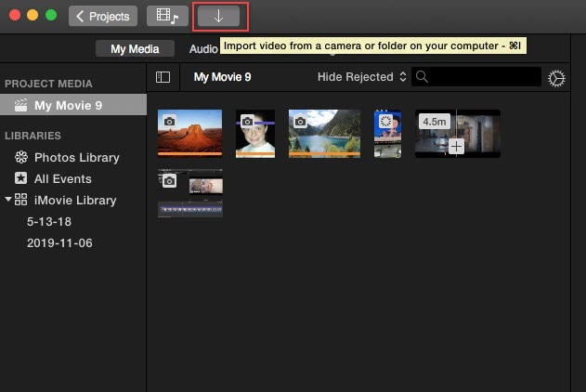586x392 pixels.
Task: Open the media and audio browser button
Action: click(167, 16)
